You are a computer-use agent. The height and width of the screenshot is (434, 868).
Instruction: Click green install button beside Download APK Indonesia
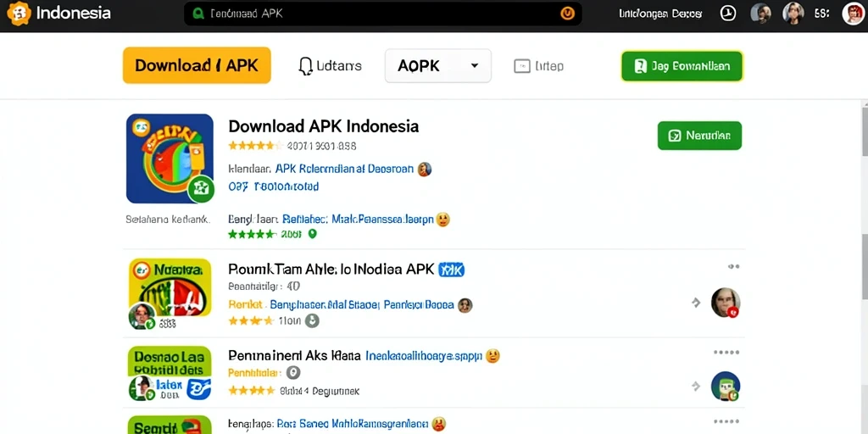(x=699, y=136)
